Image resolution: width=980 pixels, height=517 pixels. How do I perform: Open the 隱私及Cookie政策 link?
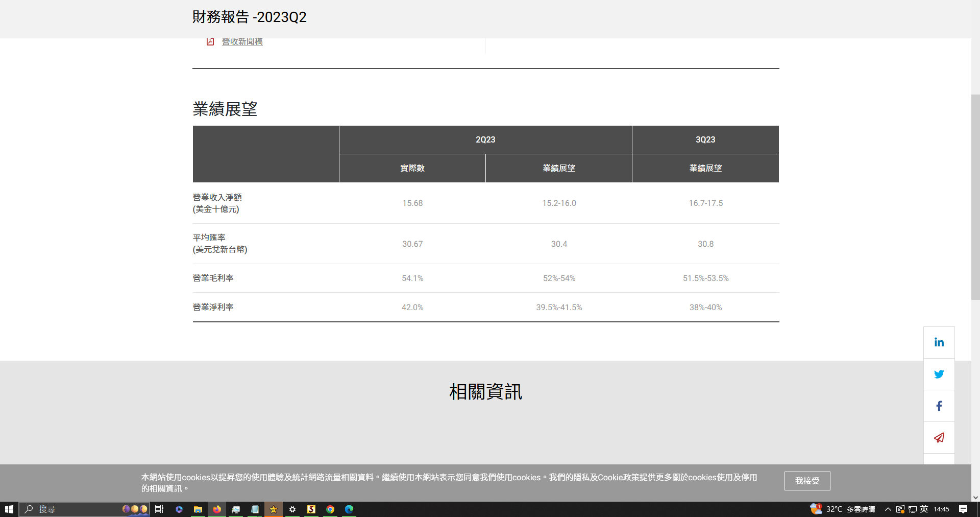(606, 477)
